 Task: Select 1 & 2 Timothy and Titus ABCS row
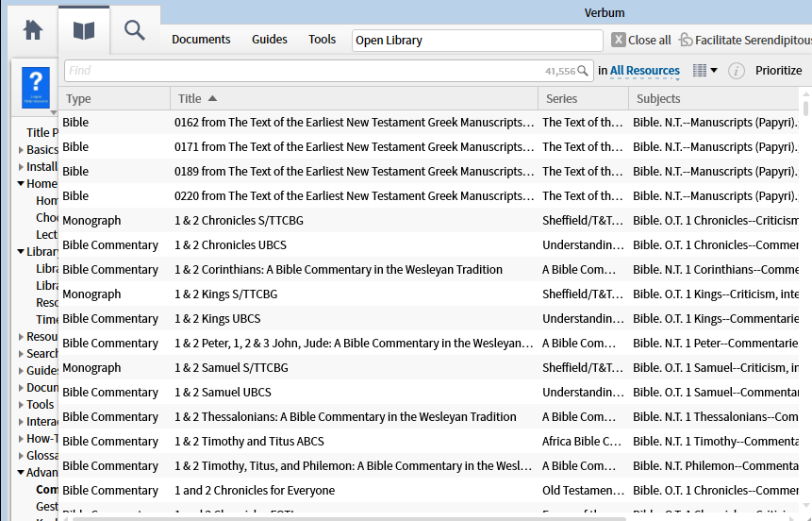coord(429,441)
